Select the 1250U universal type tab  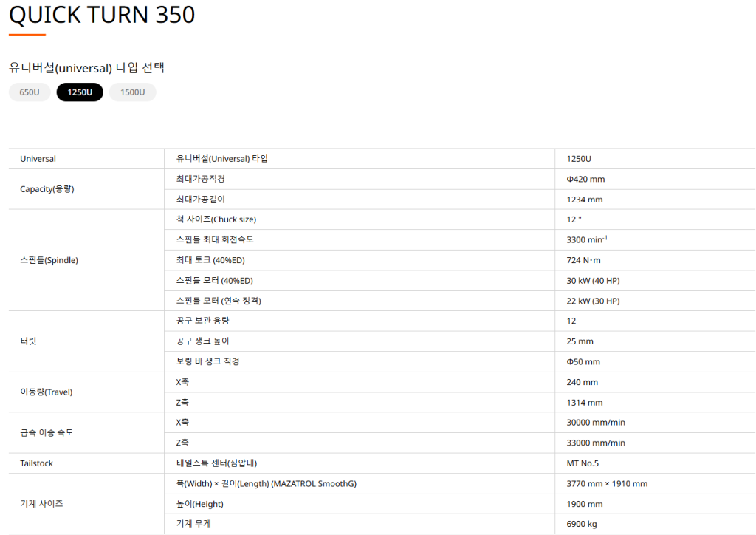[x=80, y=92]
